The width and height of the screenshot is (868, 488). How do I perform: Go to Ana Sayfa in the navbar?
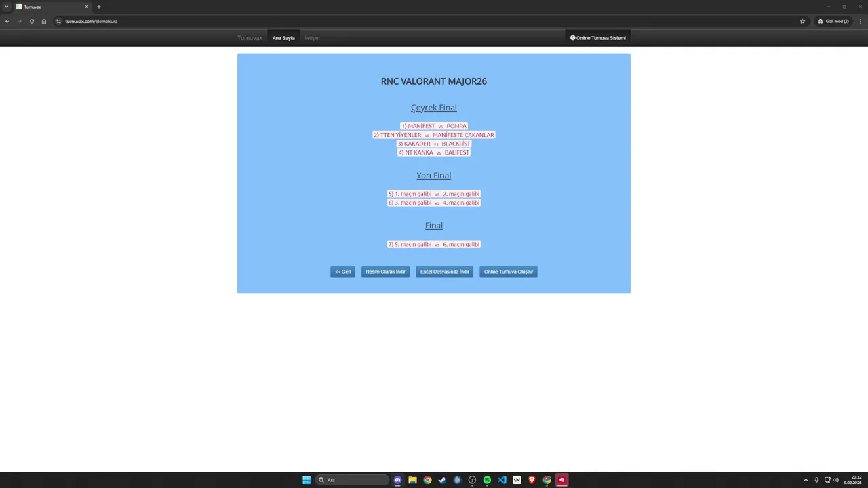click(283, 38)
